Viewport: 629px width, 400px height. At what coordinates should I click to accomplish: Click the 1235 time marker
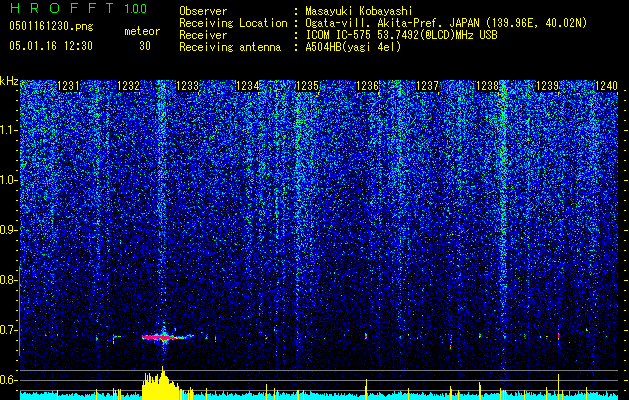point(307,86)
